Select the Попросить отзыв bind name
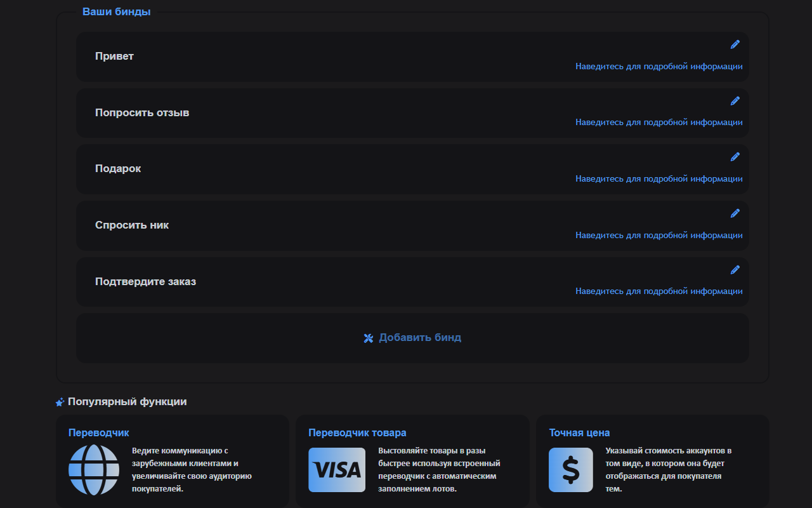This screenshot has width=812, height=508. click(142, 113)
